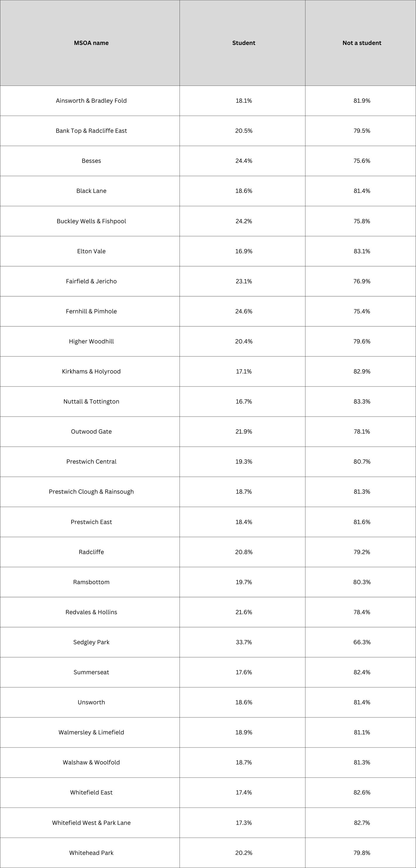Click the Kirkhams & Holyrood row label
This screenshot has width=416, height=868.
91,371
